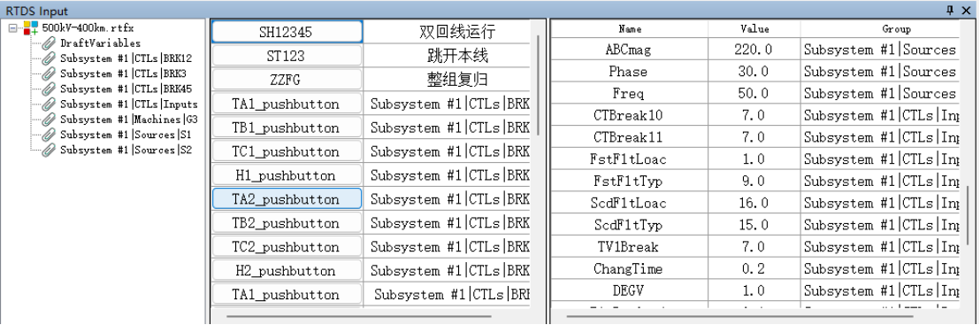Click the TA1_pushbutton below H2_pushbutton
This screenshot has height=325, width=980.
287,294
